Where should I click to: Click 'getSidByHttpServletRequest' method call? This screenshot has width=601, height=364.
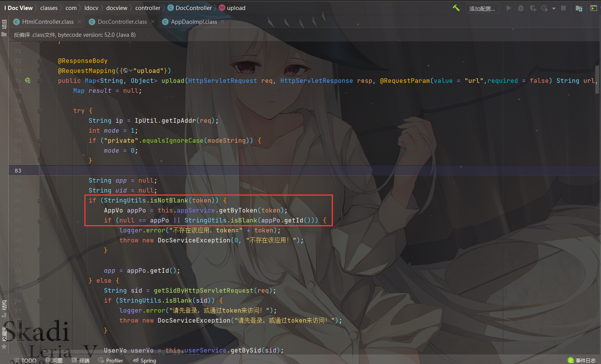tap(204, 290)
